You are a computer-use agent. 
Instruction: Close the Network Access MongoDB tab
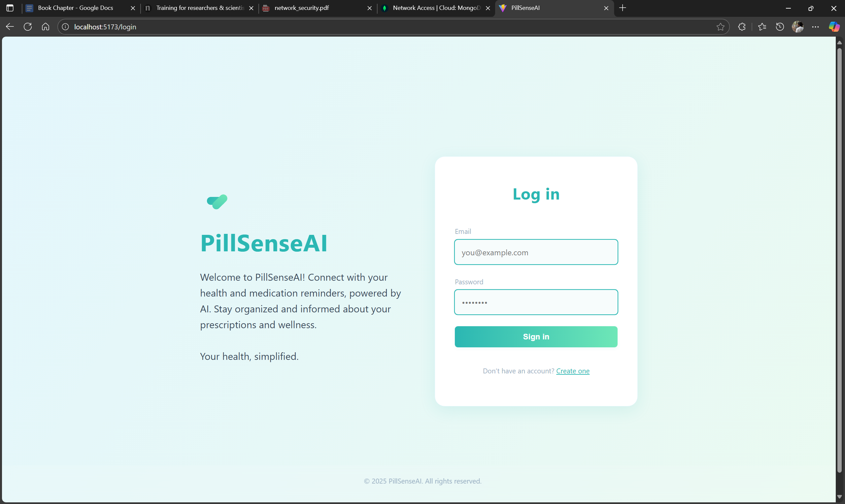tap(488, 8)
